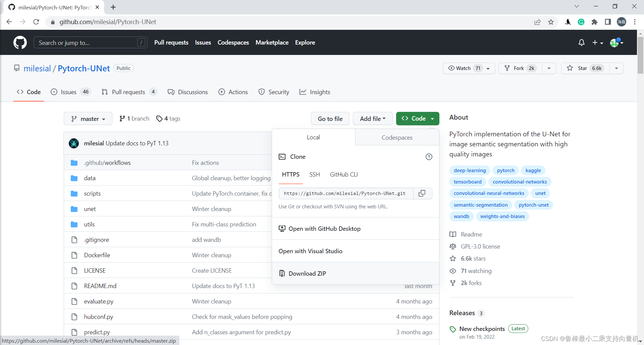This screenshot has width=644, height=345.
Task: Open the Insights tab
Action: [x=315, y=92]
